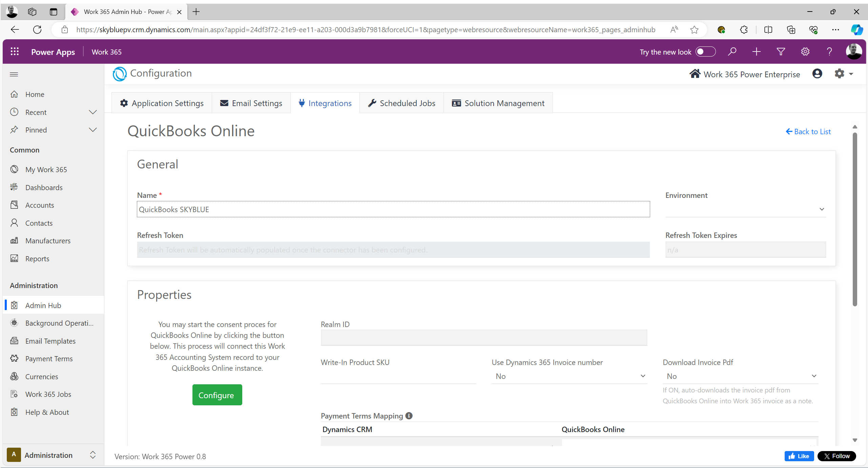This screenshot has height=468, width=868.
Task: Click the Work 365 home house icon
Action: coord(695,74)
